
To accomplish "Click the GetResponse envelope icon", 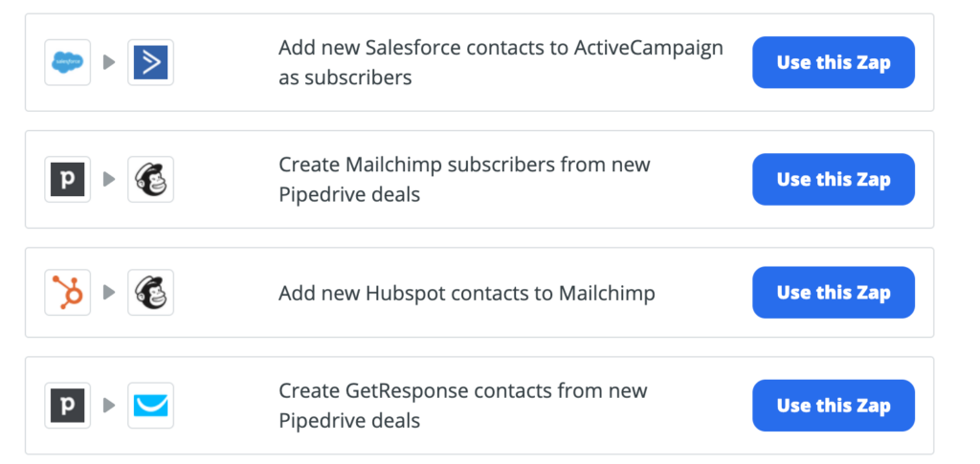I will (150, 406).
